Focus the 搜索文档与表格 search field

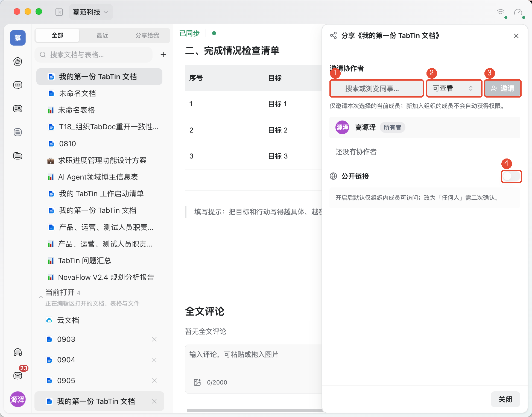click(x=94, y=55)
